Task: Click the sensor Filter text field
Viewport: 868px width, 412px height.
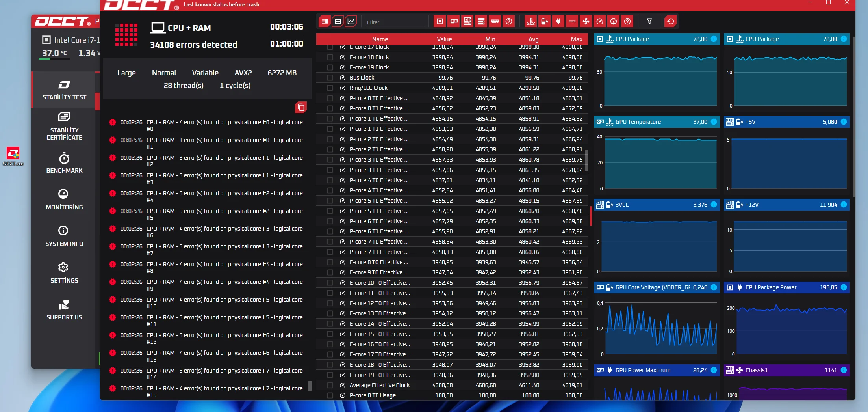Action: [395, 22]
